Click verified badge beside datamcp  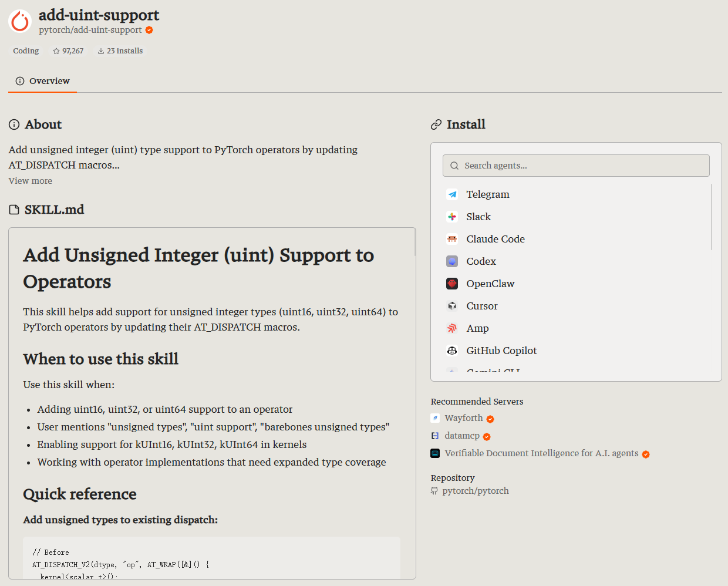[x=487, y=437]
